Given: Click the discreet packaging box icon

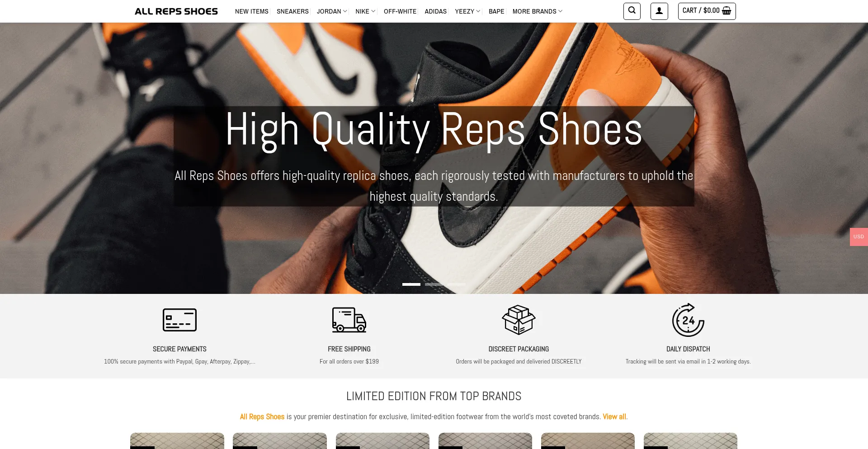Looking at the screenshot, I should tap(519, 320).
